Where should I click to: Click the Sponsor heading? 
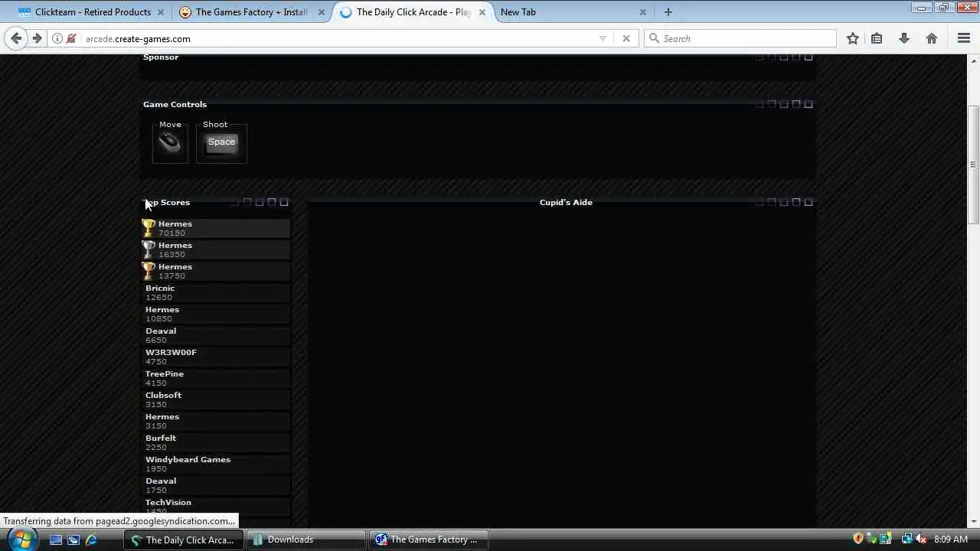click(x=161, y=57)
